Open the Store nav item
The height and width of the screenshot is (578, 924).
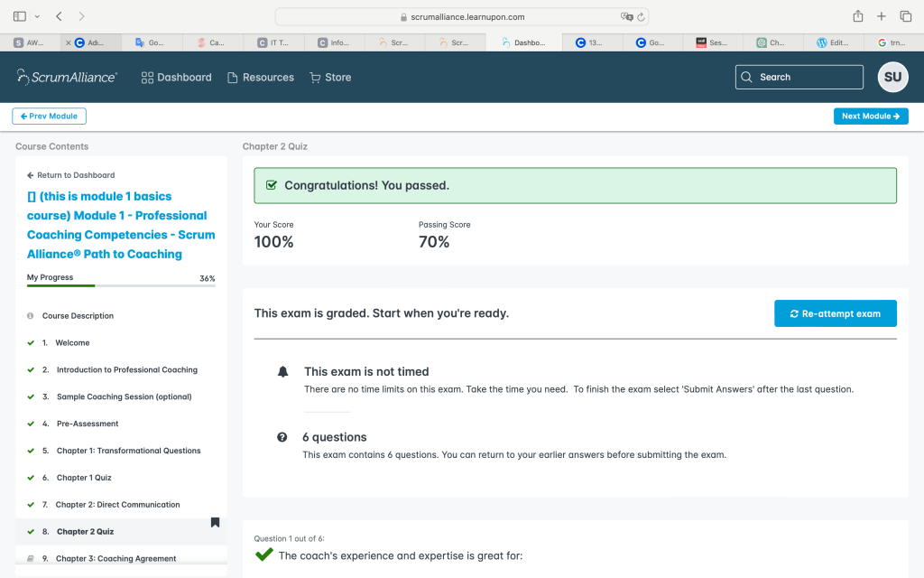330,78
